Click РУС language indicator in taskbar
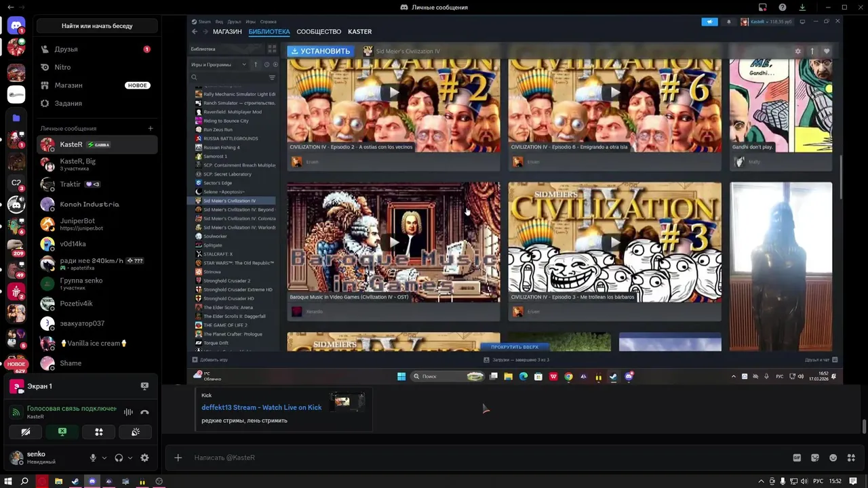The height and width of the screenshot is (488, 868). coord(818,481)
